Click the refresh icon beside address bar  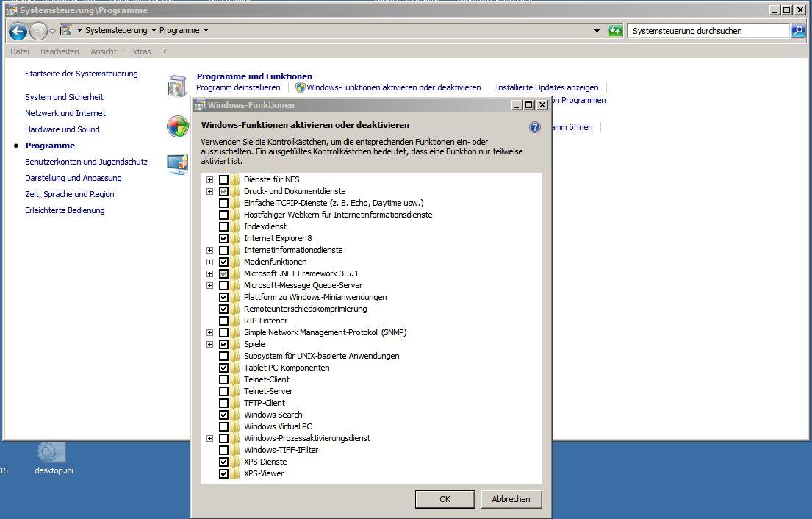pos(615,31)
